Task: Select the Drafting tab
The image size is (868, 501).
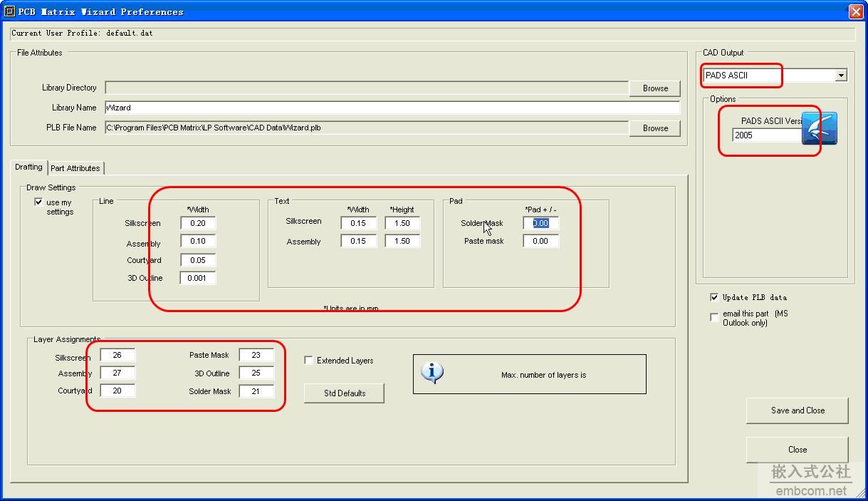Action: [x=28, y=167]
